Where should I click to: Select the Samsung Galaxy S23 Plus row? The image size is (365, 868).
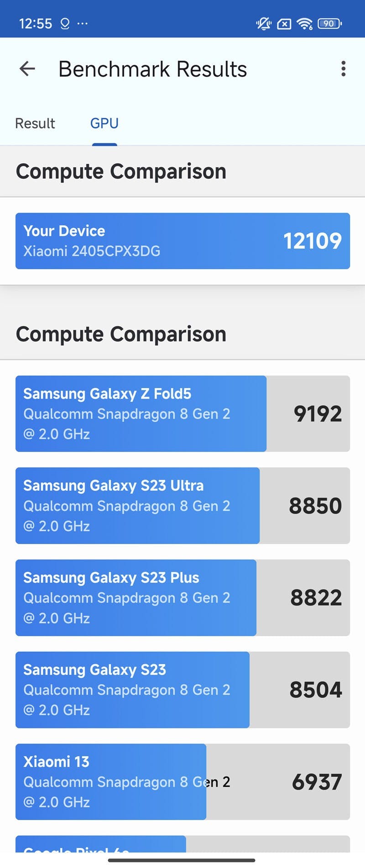point(182,598)
